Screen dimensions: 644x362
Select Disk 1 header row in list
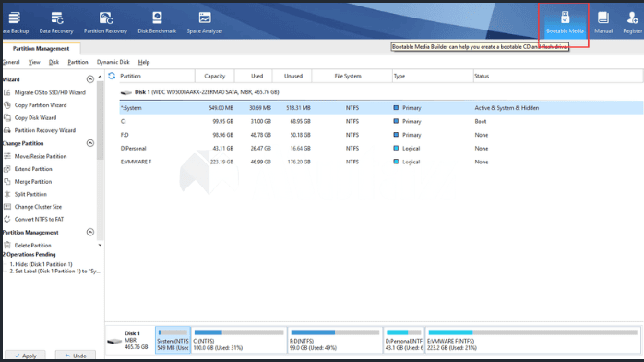click(x=381, y=92)
